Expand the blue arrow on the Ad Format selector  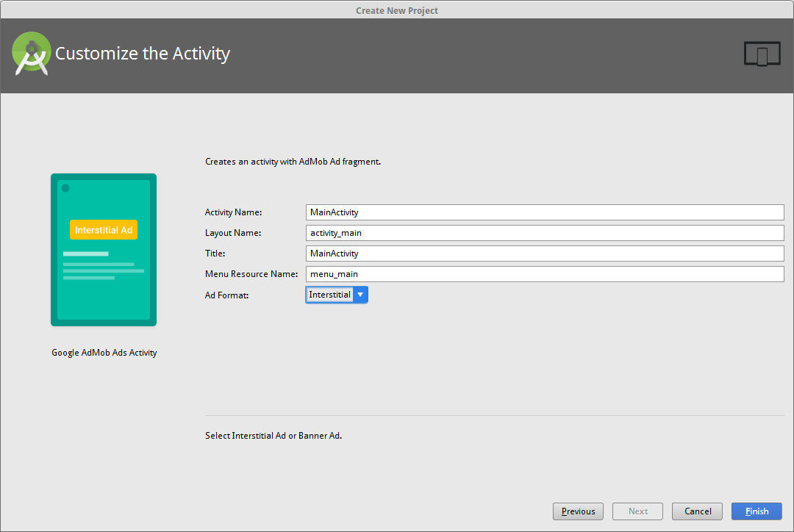point(360,294)
